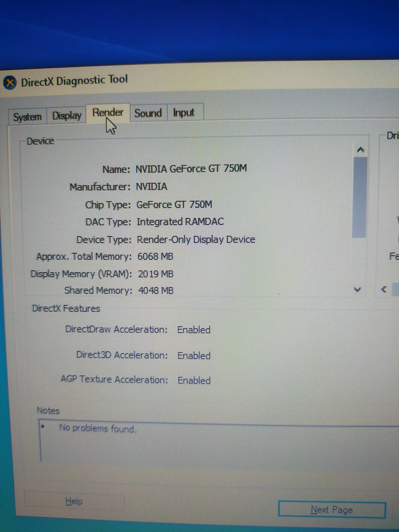Image resolution: width=399 pixels, height=532 pixels.
Task: Click the 'Notes' heading
Action: [48, 410]
